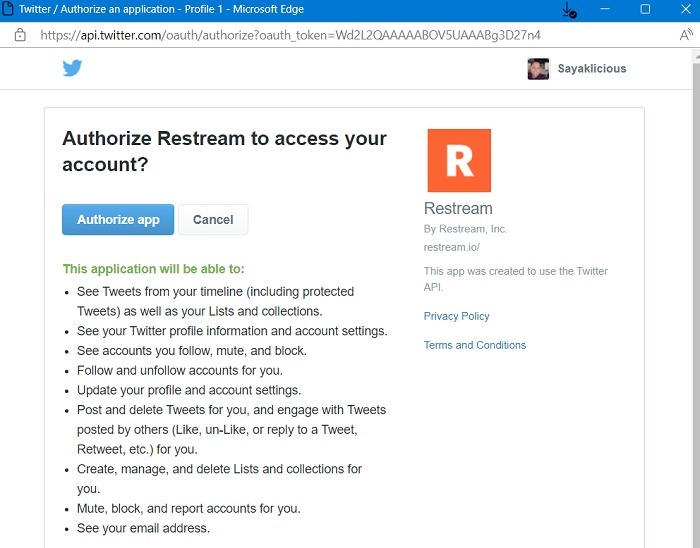Close the Edge authorization window

[x=686, y=9]
